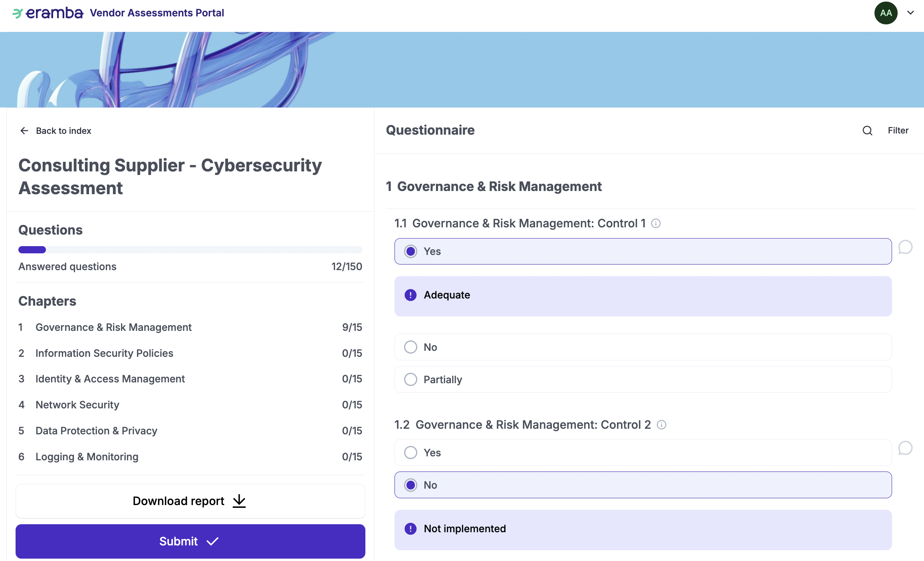Viewport: 924px width, 561px height.
Task: Go to Logging & Monitoring chapter
Action: click(87, 457)
